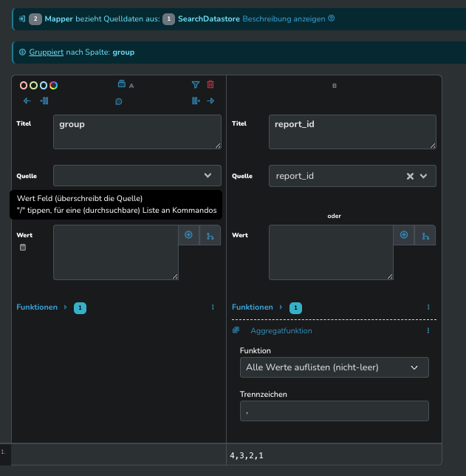Click the Trennzeichen input field
Screen dimensions: 466x476
(x=335, y=411)
